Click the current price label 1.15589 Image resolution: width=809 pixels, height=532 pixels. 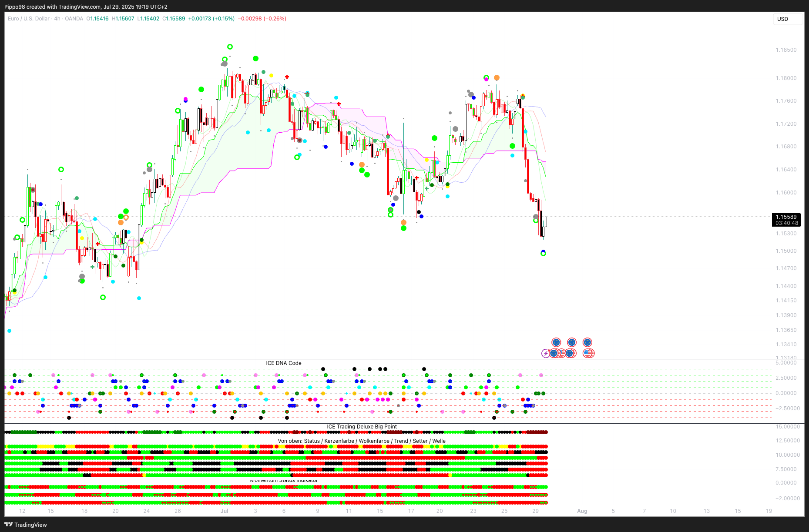point(786,217)
